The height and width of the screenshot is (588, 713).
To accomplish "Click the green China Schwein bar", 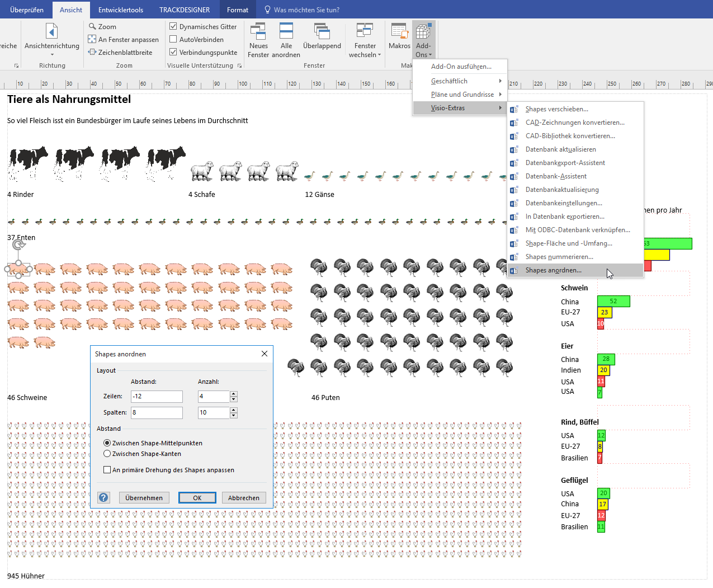I will click(613, 301).
